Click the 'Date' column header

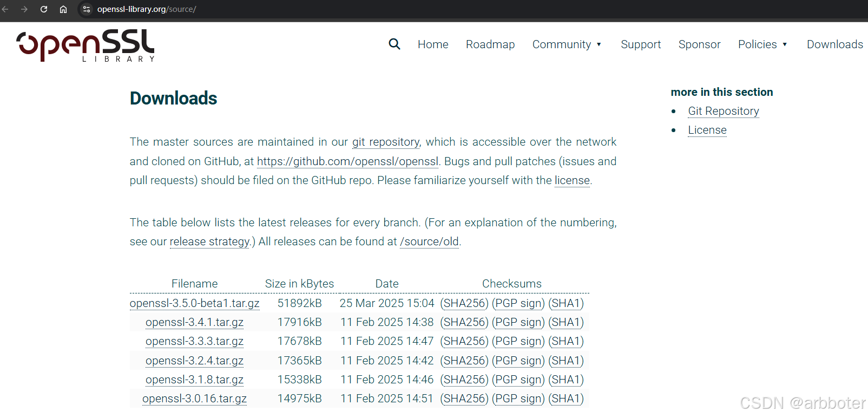(387, 284)
